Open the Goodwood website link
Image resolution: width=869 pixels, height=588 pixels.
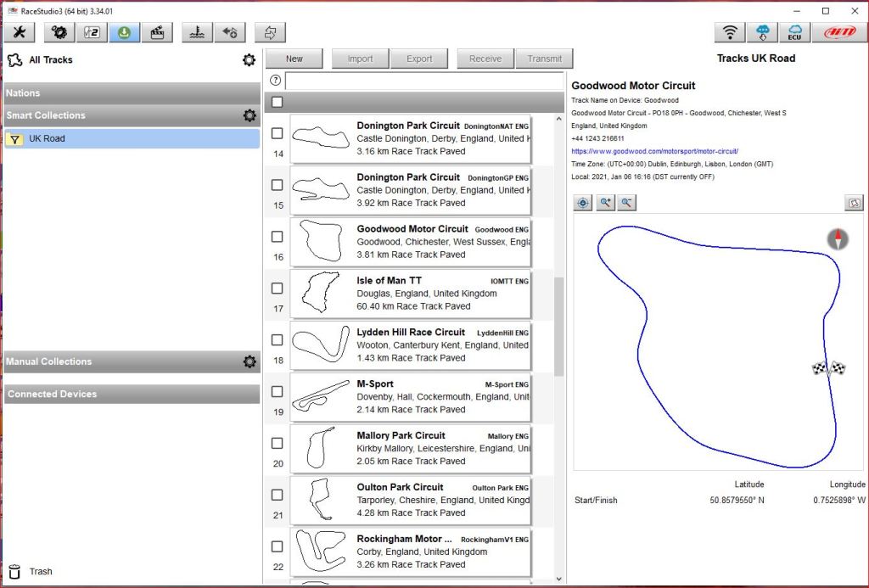(x=654, y=151)
